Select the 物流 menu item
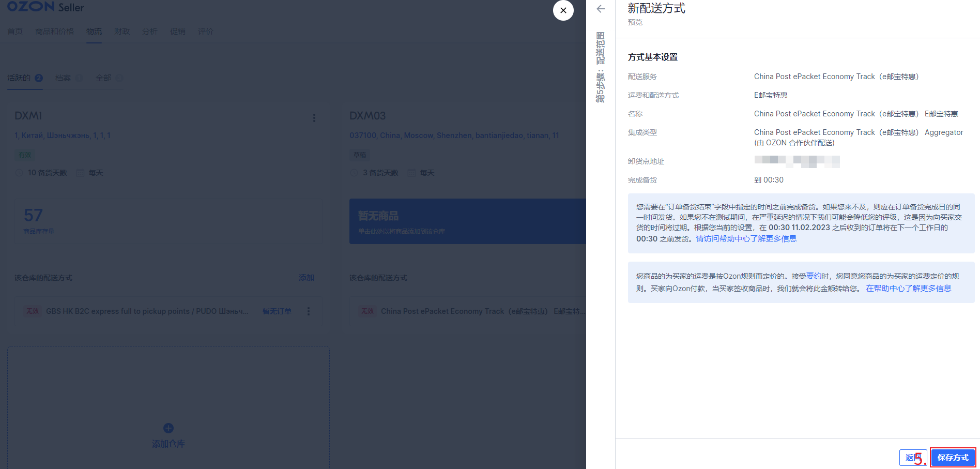 94,32
